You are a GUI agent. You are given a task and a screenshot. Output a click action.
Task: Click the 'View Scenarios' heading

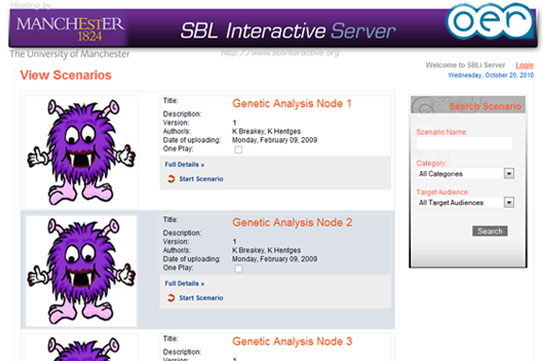tap(66, 75)
